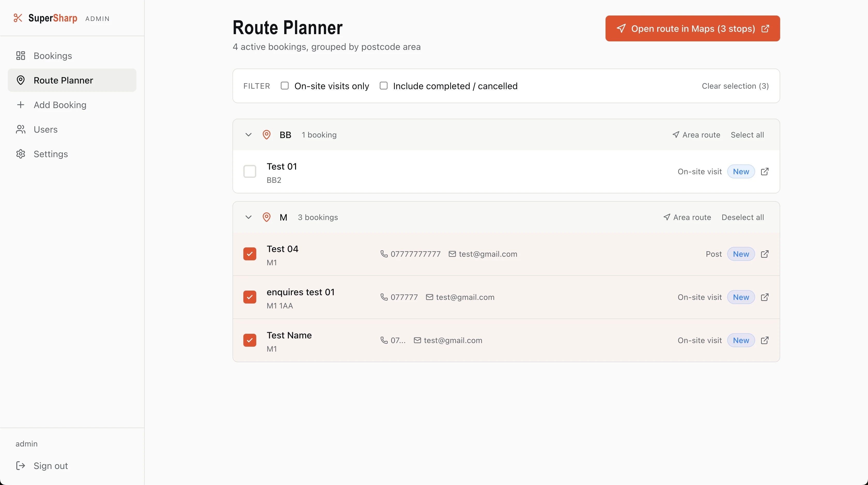Click the Test Name booking title
Viewport: 868px width, 485px height.
point(289,335)
